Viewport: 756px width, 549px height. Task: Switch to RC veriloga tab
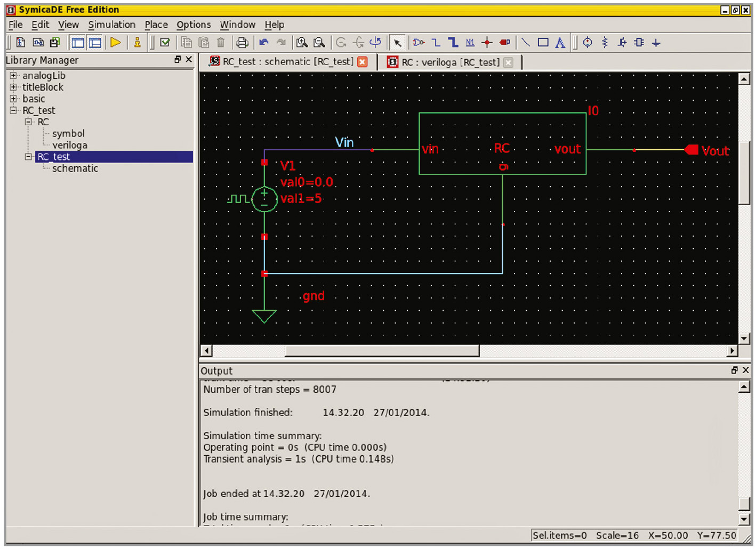pos(451,62)
